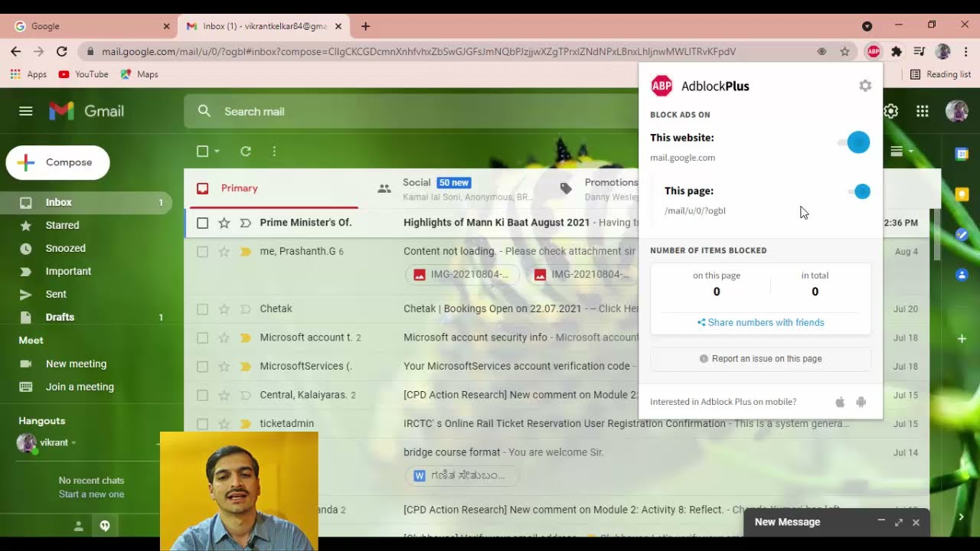Click the browser address bar URL
Viewport: 980px width, 551px height.
tap(419, 51)
